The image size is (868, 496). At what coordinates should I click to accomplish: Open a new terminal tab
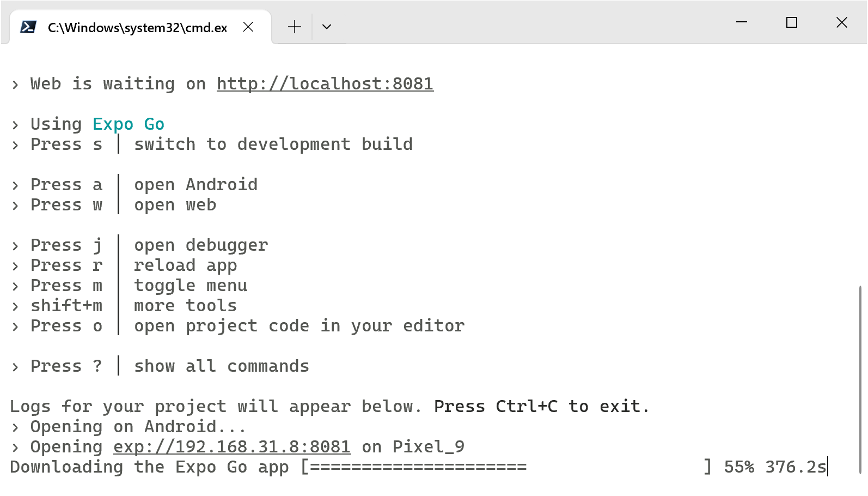(x=294, y=27)
